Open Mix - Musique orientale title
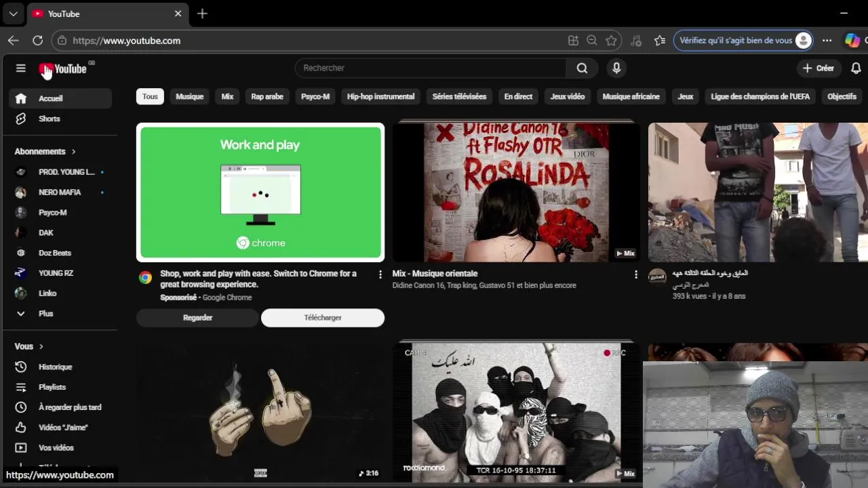Viewport: 868px width, 488px height. coord(435,274)
